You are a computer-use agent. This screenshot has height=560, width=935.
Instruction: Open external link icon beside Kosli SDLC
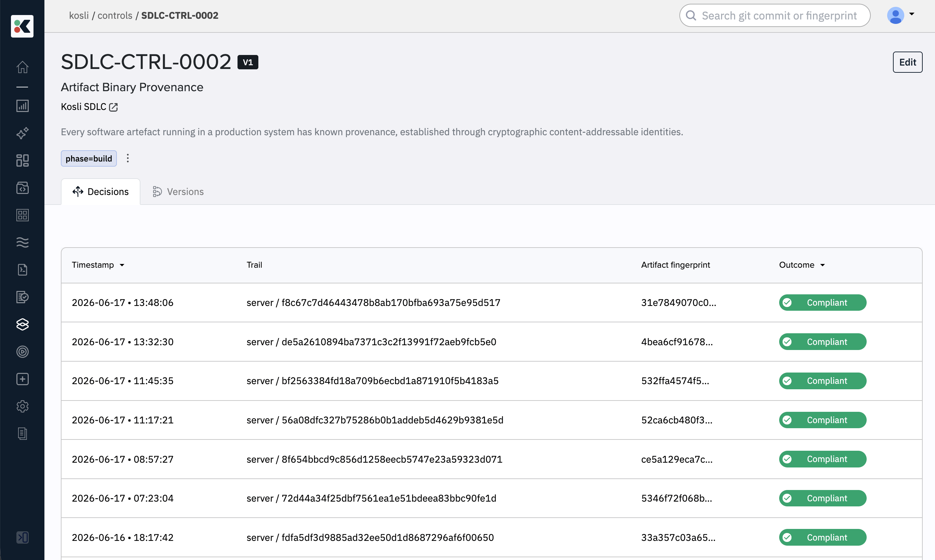coord(113,107)
